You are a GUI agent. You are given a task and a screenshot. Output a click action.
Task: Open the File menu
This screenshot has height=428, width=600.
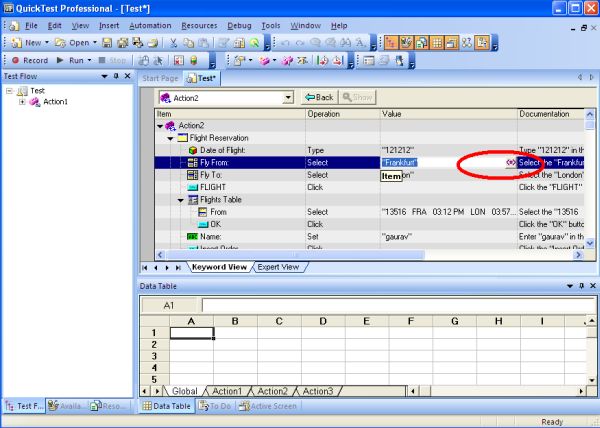31,26
